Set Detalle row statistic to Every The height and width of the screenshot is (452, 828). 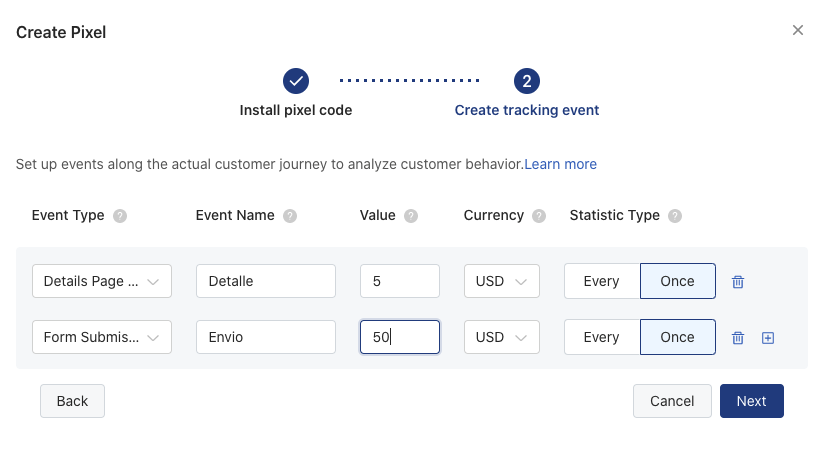[x=602, y=281]
